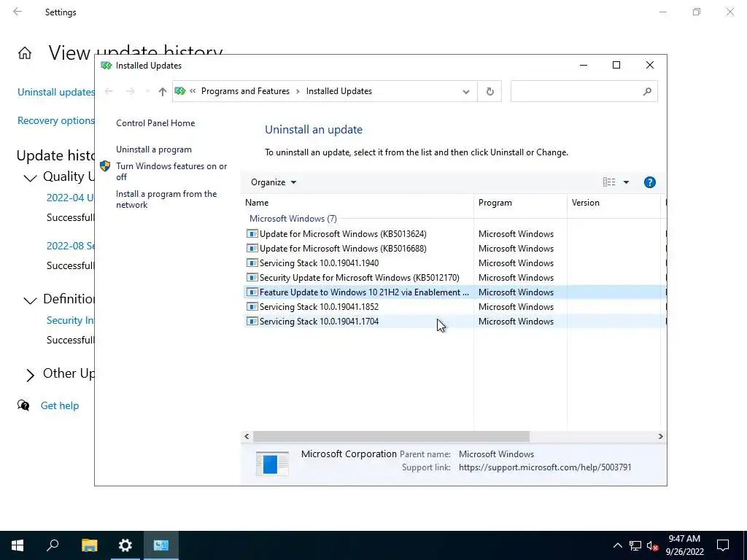Open the Windows Start menu
The image size is (747, 560).
point(18,545)
